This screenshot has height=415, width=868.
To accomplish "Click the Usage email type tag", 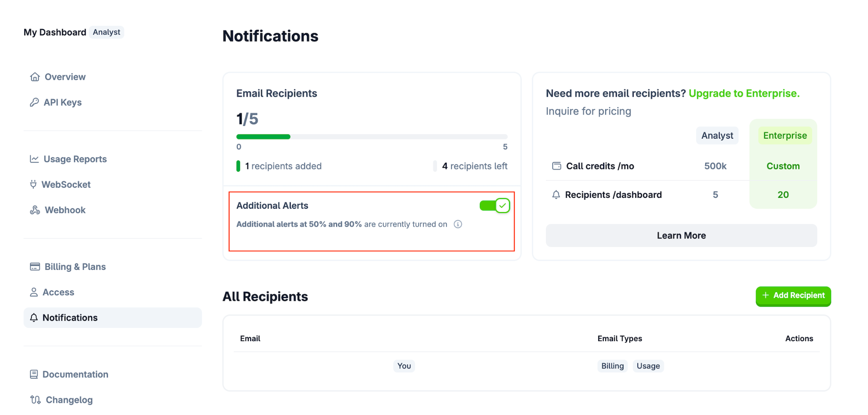I will pyautogui.click(x=648, y=366).
